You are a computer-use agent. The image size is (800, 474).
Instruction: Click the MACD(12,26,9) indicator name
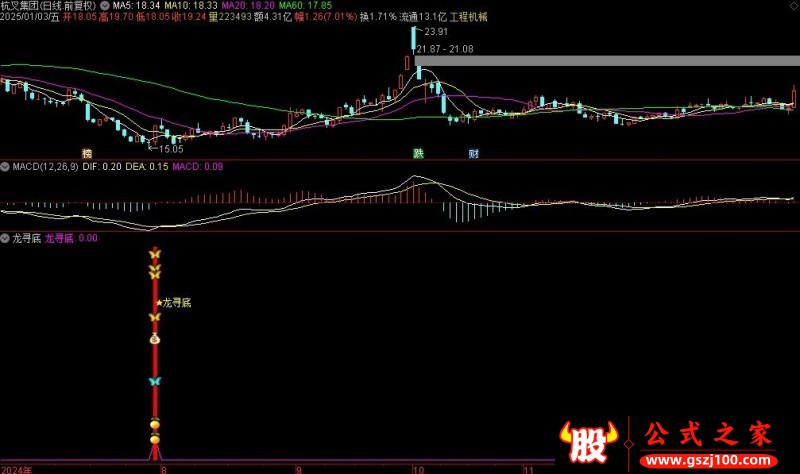pos(45,166)
